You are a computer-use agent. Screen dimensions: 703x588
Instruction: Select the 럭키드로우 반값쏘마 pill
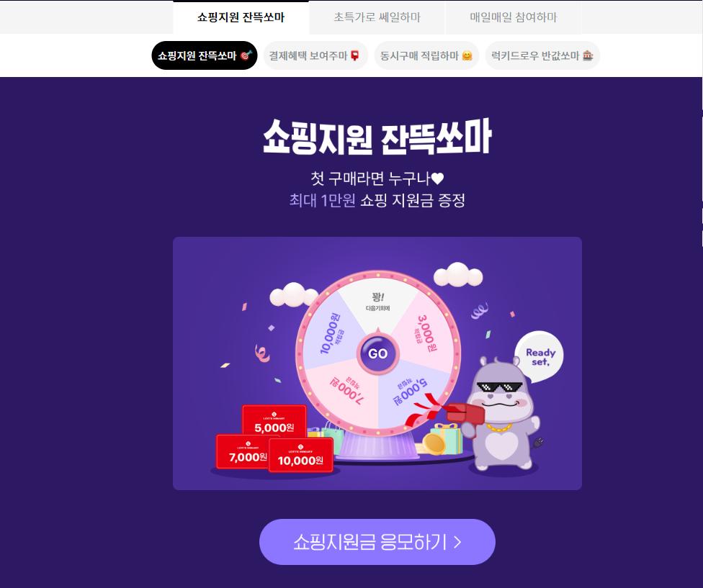pos(542,55)
